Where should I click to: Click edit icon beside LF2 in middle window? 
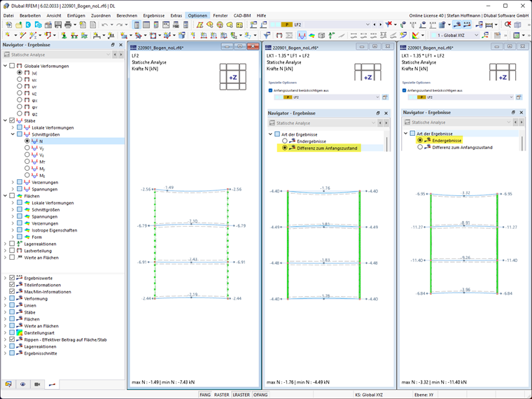click(385, 97)
